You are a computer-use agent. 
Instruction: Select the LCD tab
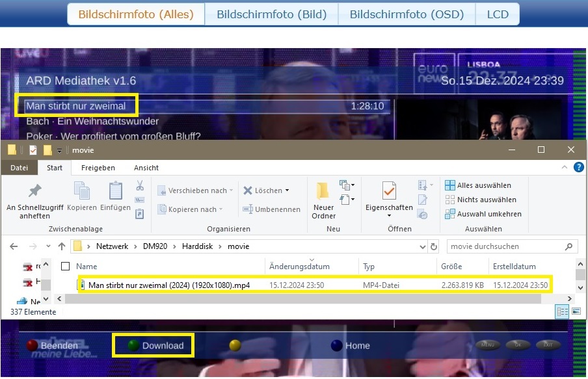click(498, 14)
